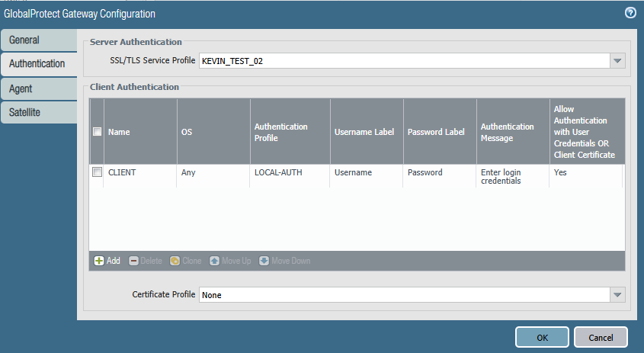The image size is (644, 353).
Task: Click the Password Label column header
Action: tap(440, 131)
